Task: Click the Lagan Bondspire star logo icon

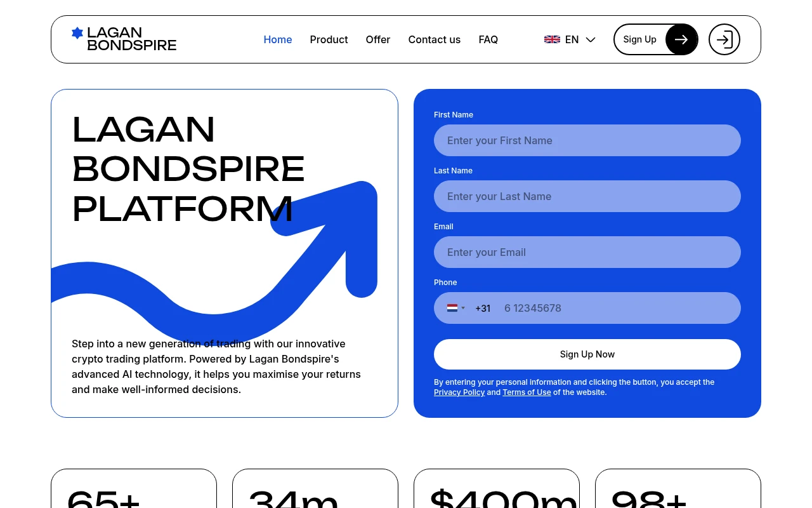Action: (77, 33)
